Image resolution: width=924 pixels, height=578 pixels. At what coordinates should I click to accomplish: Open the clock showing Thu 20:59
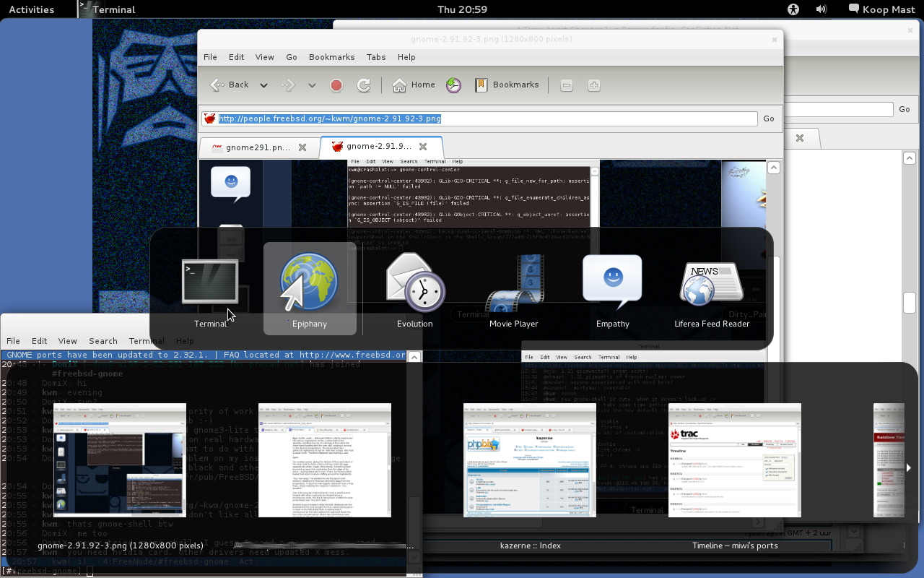pos(462,9)
